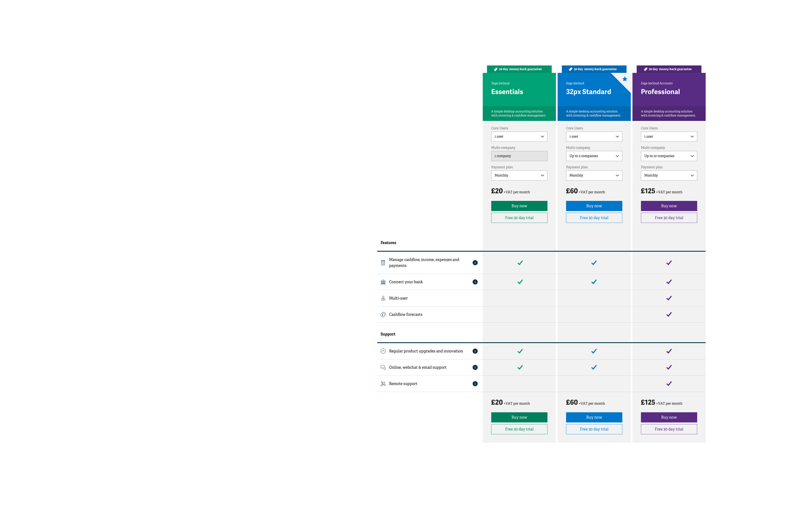Click the disabled '1 company' field

(519, 156)
